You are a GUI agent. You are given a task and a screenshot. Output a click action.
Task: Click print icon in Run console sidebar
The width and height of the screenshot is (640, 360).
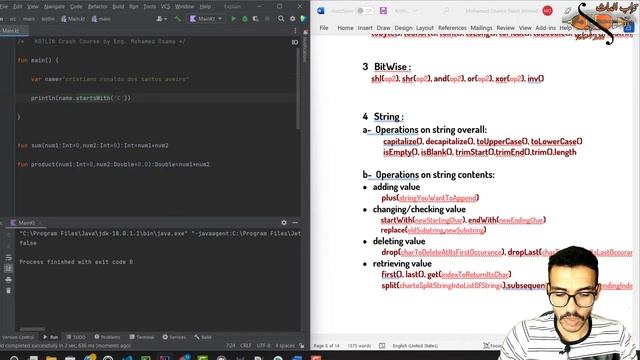(8, 280)
